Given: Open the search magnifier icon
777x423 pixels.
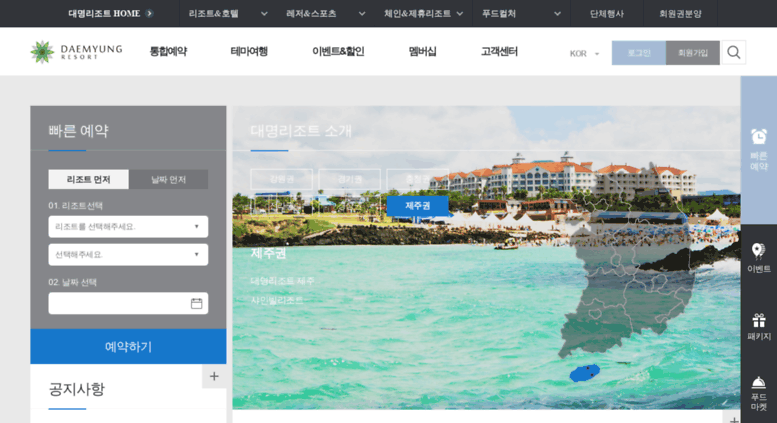Looking at the screenshot, I should 734,53.
